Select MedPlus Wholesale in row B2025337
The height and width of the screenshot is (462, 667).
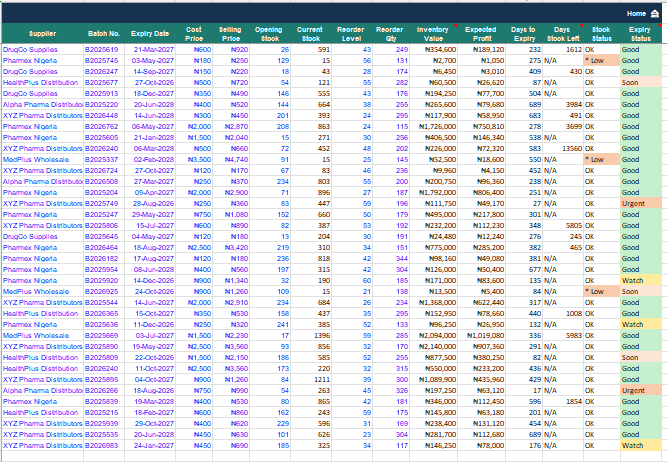43,160
